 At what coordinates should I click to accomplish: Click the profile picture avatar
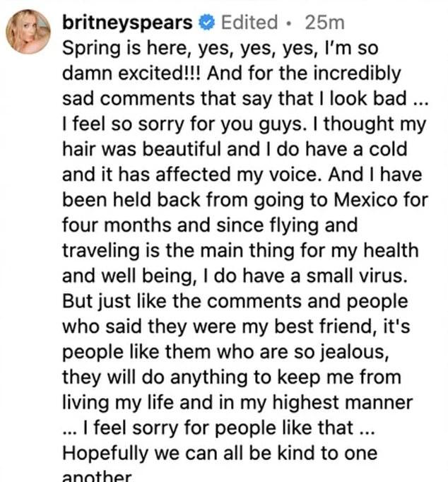tap(28, 32)
